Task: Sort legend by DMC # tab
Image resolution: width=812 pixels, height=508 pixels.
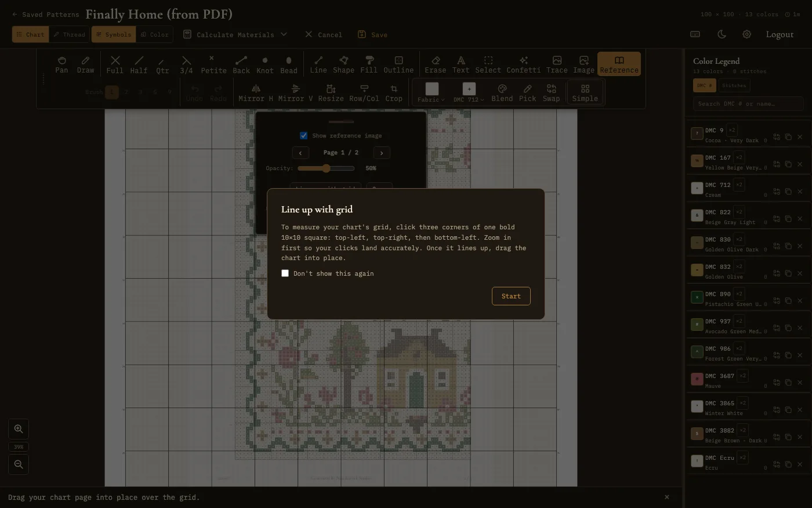Action: tap(705, 85)
